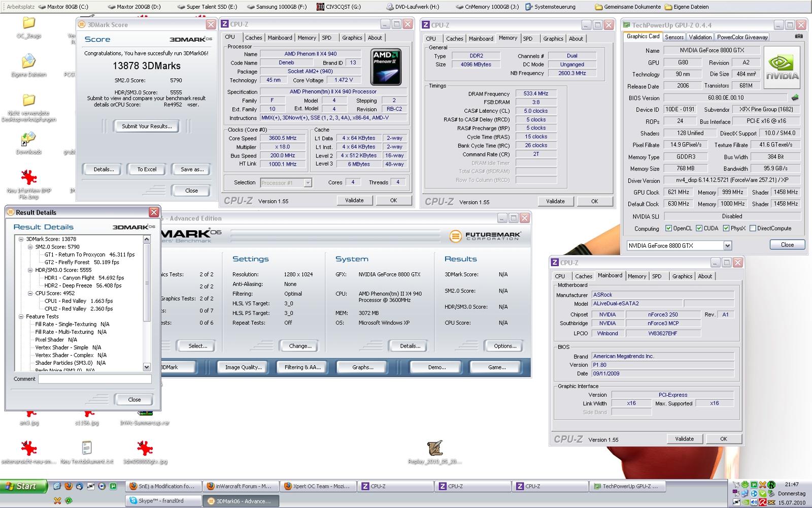Click the Futuremark Corporation logo
Viewport: 812px width, 508px height.
pyautogui.click(x=485, y=236)
